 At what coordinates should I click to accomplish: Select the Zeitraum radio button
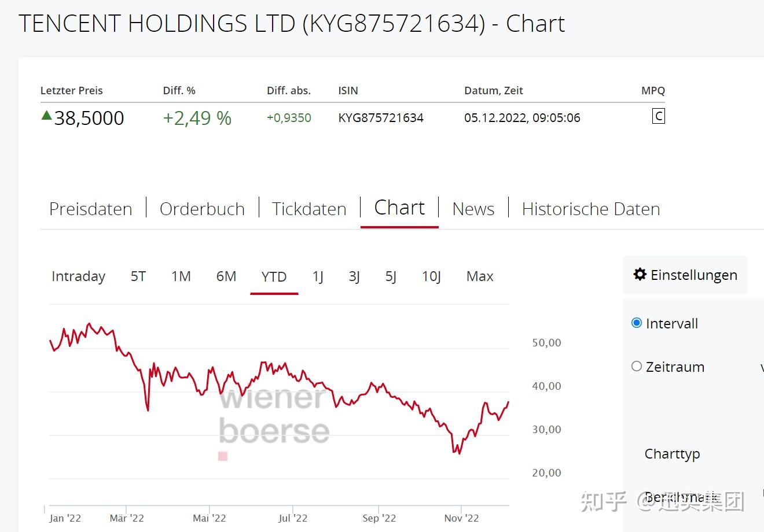tap(637, 366)
